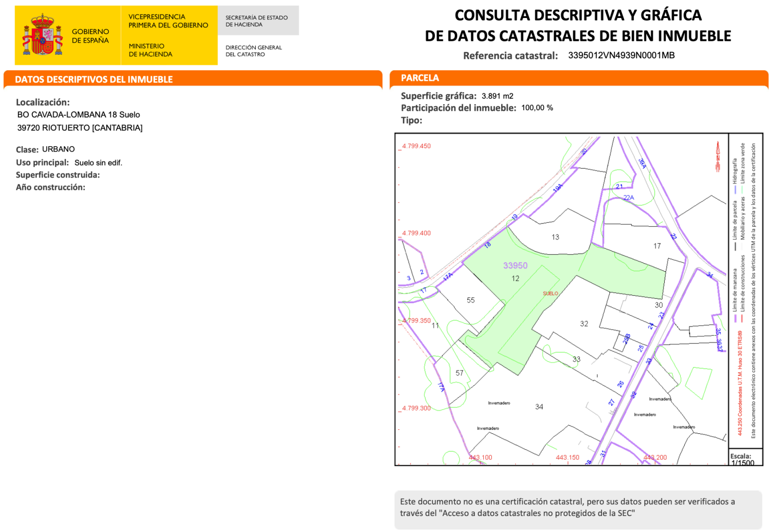Click the "443.100" easting label
Viewport: 773px width, 532px height.
[480, 457]
